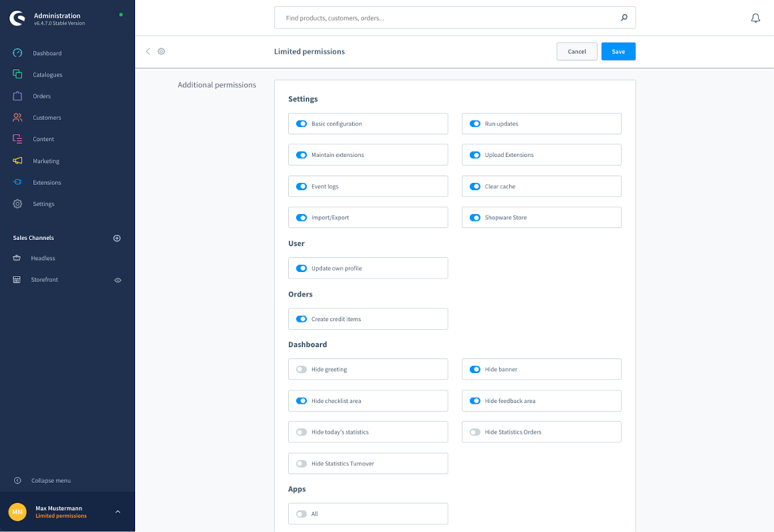Click the Content layout icon
Image resolution: width=774 pixels, height=532 pixels.
(x=17, y=139)
